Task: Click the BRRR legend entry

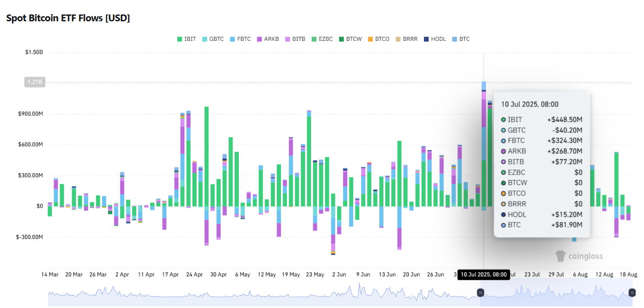Action: click(406, 39)
